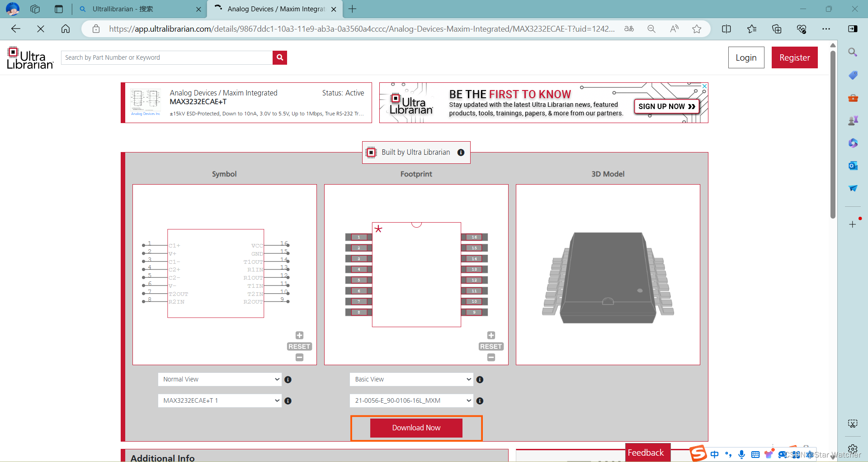Open sidebar tools briefcase icon
Image resolution: width=868 pixels, height=462 pixels.
coord(853,98)
